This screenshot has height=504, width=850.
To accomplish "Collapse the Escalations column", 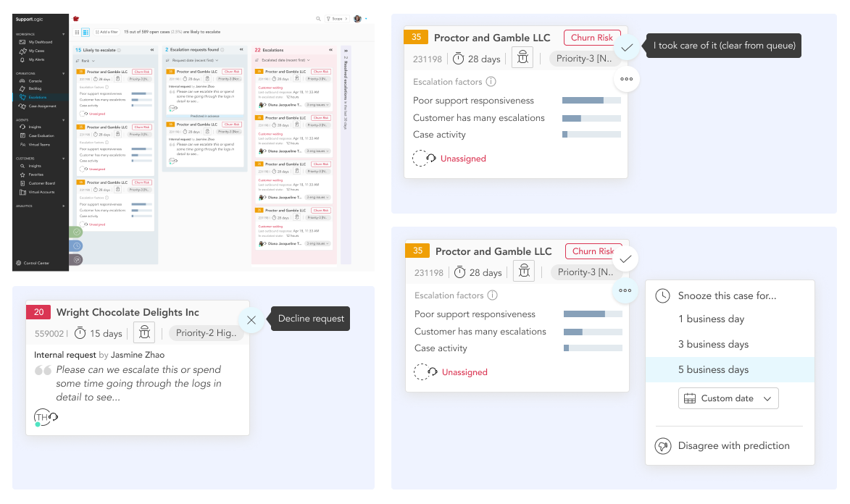I will pyautogui.click(x=330, y=50).
